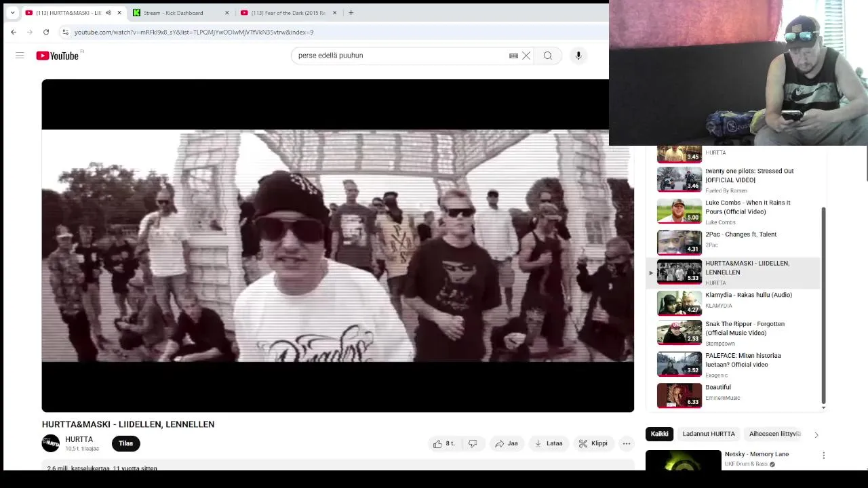Share the video with Jaa button
Viewport: 868px width, 488px height.
point(507,443)
